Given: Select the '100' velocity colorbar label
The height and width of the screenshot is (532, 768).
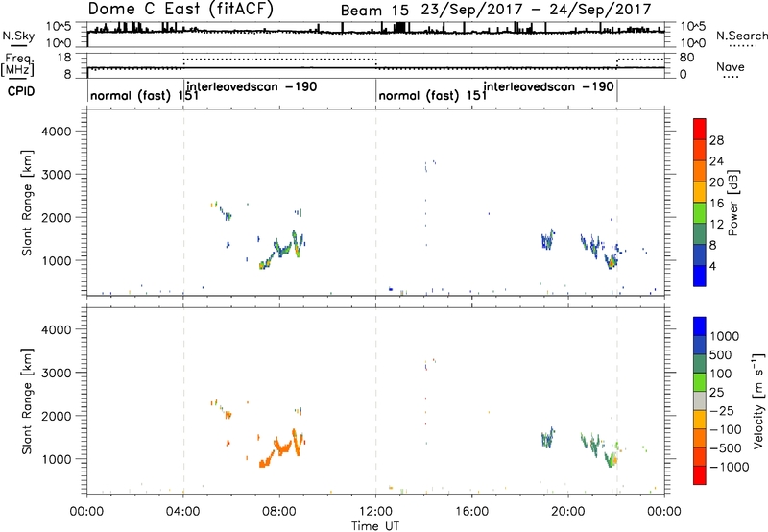Looking at the screenshot, I should point(720,374).
